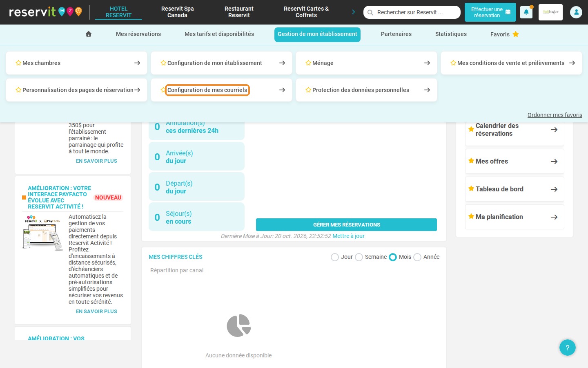Open arrow next to Mes offres
Viewport: 588px width, 368px height.
click(x=554, y=162)
